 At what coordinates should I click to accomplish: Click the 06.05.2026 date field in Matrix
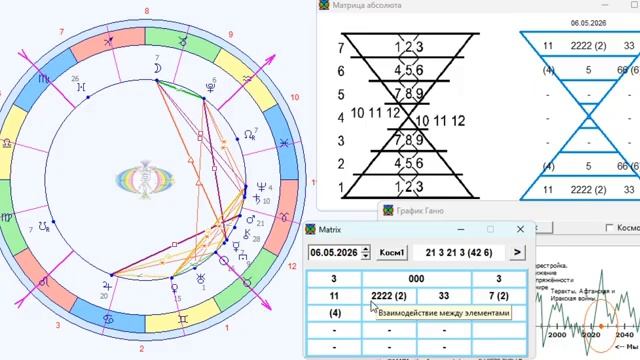(x=334, y=253)
